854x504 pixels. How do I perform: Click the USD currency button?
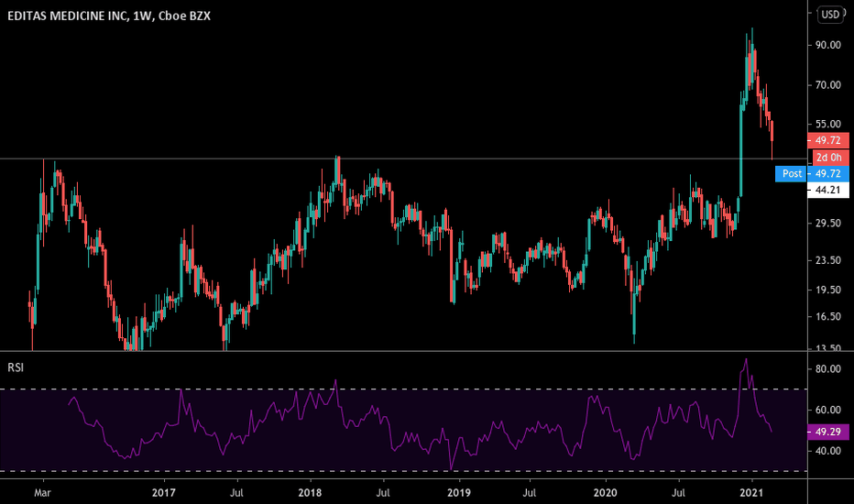click(830, 15)
